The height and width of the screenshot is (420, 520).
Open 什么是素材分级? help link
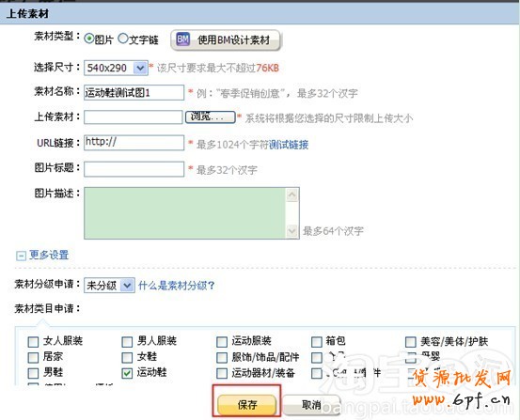coord(177,286)
